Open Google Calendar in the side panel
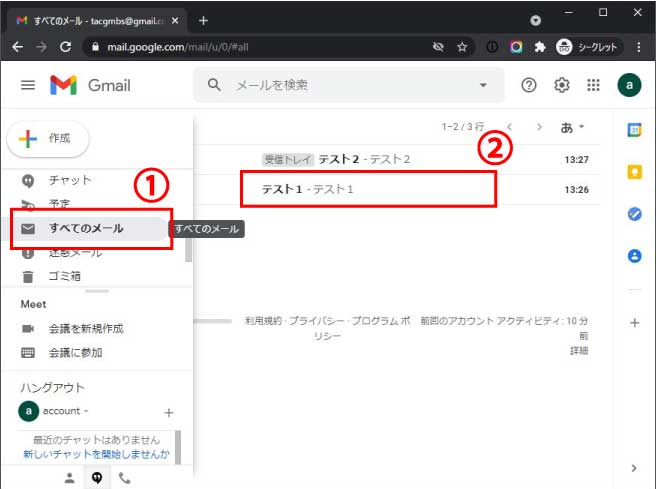The image size is (656, 489). 634,130
